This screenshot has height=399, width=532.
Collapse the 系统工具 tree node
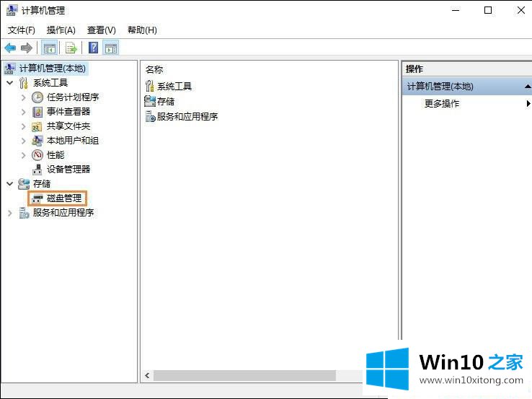coord(10,83)
